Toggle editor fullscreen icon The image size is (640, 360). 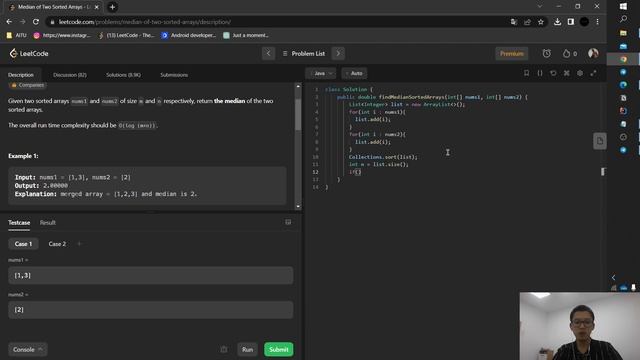[593, 73]
